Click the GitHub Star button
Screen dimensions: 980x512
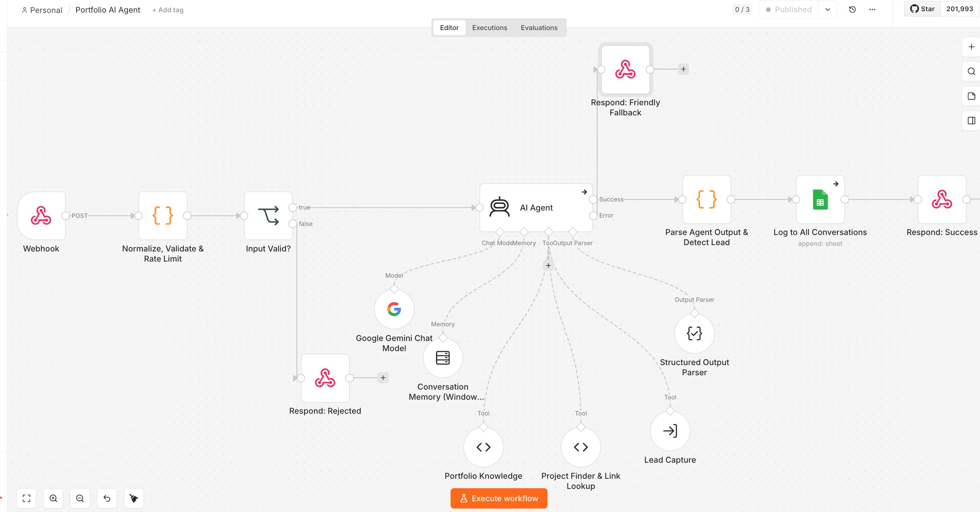pos(922,9)
